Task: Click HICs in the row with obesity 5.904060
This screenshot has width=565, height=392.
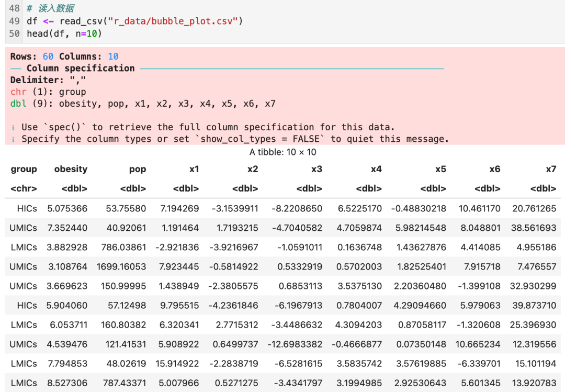Action: (27, 306)
